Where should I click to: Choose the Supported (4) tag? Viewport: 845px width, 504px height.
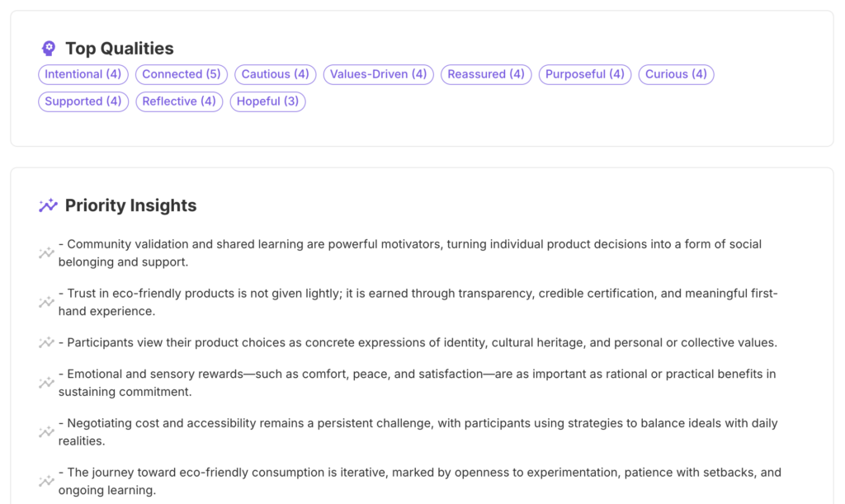(83, 101)
